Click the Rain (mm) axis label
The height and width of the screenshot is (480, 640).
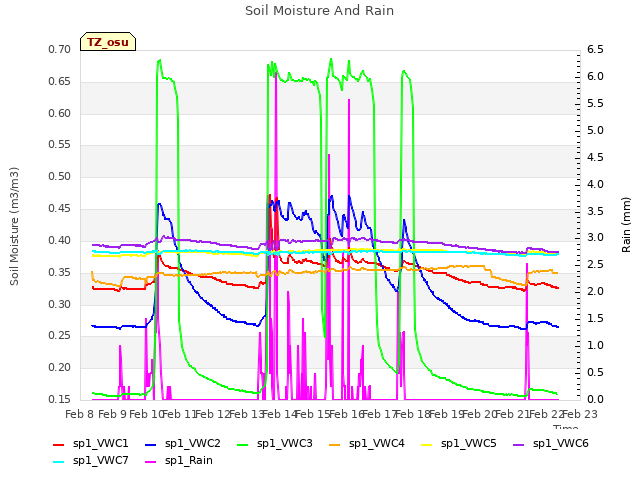pos(626,225)
